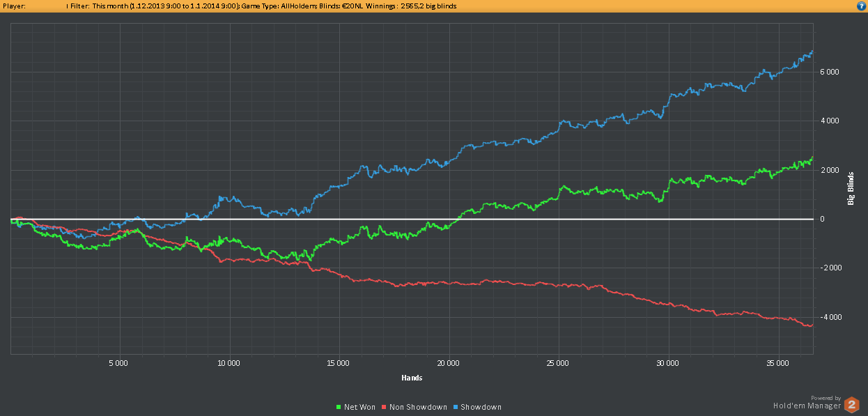The width and height of the screenshot is (868, 416).
Task: Click the blue Showdown legend square
Action: (x=455, y=407)
